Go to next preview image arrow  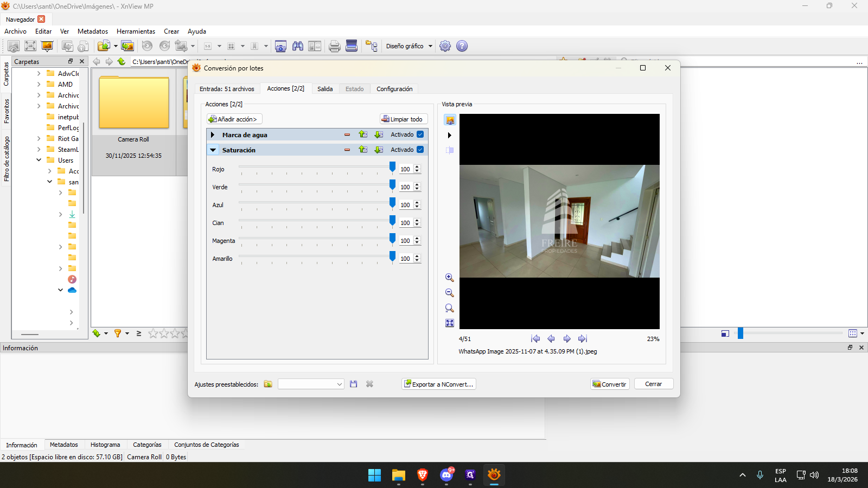click(567, 338)
